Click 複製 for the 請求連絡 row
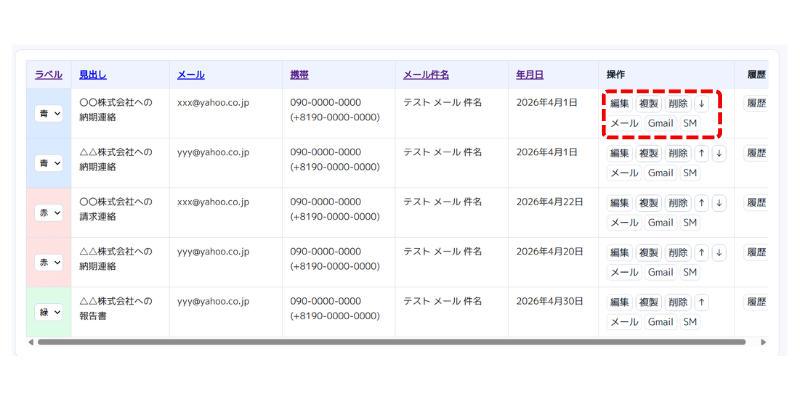Image resolution: width=800 pixels, height=400 pixels. (x=648, y=203)
